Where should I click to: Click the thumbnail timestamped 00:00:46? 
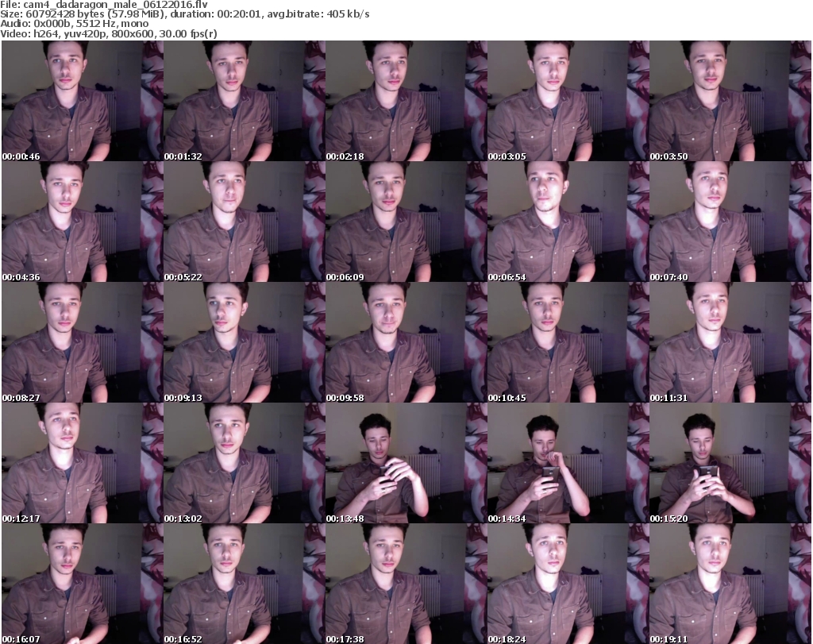click(82, 101)
